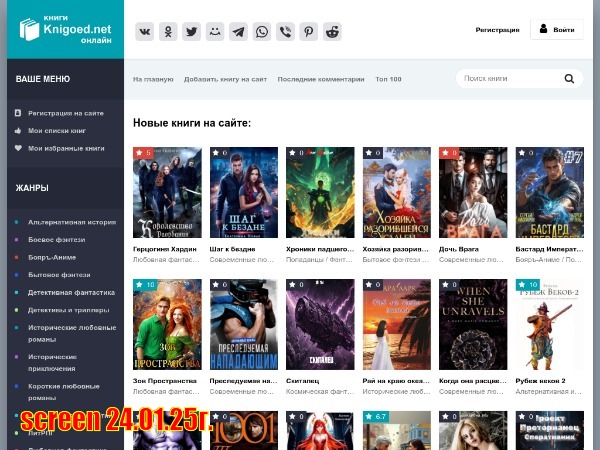Click the Дочь Врага title link

pos(459,249)
